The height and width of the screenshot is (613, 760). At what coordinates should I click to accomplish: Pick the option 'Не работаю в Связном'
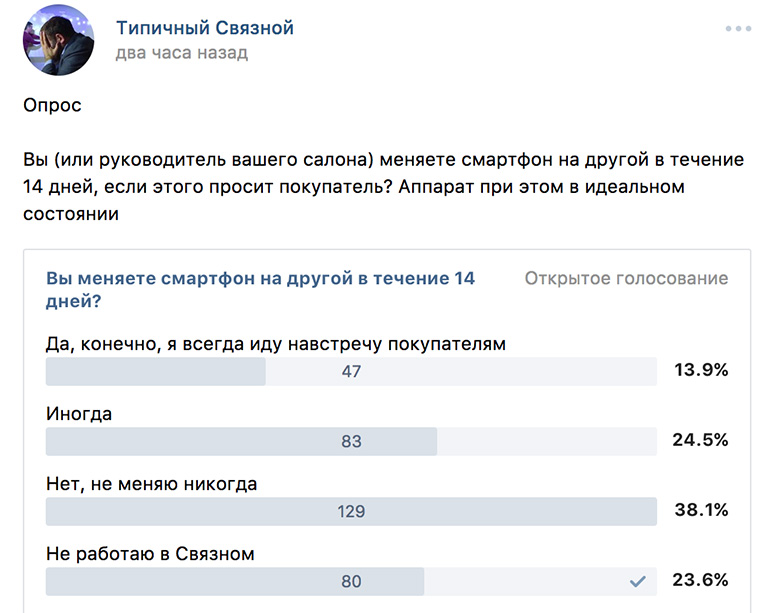151,554
